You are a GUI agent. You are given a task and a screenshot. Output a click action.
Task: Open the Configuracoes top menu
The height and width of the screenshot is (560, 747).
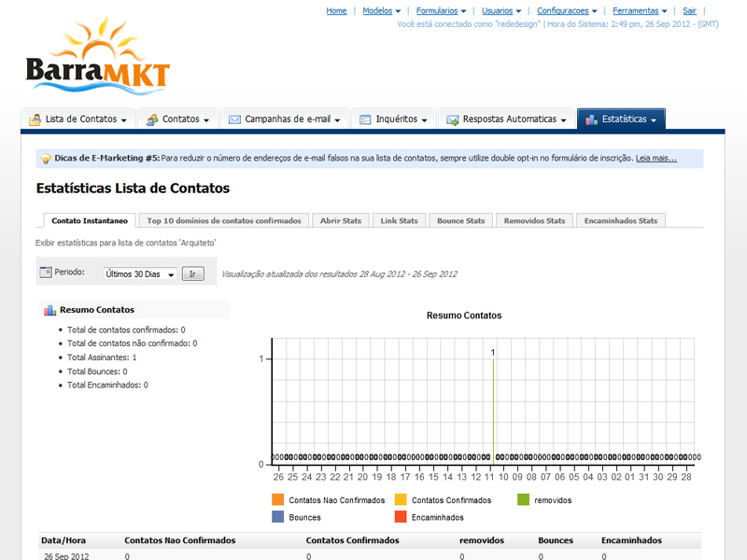tap(567, 11)
